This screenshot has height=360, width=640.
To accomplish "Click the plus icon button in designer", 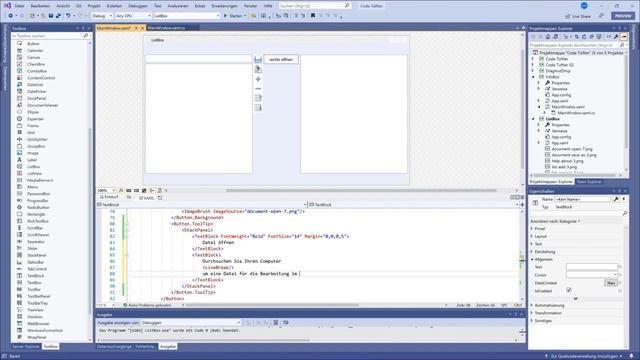I will click(258, 79).
